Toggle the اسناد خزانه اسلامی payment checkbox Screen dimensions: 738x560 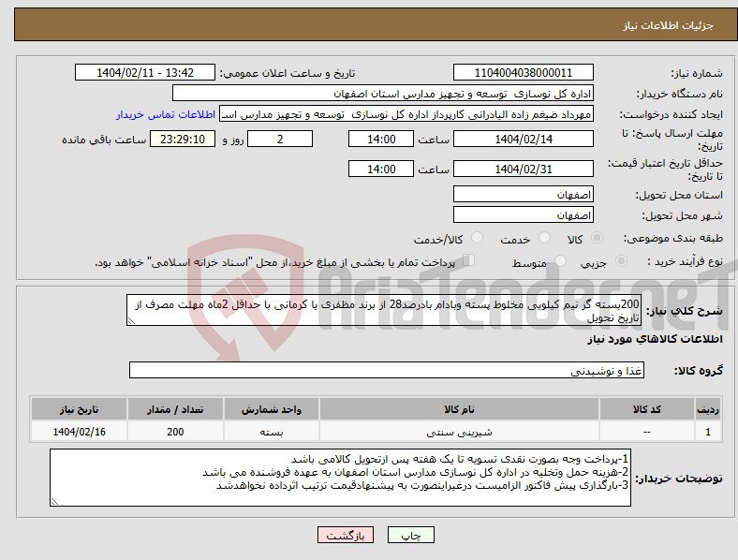(469, 260)
